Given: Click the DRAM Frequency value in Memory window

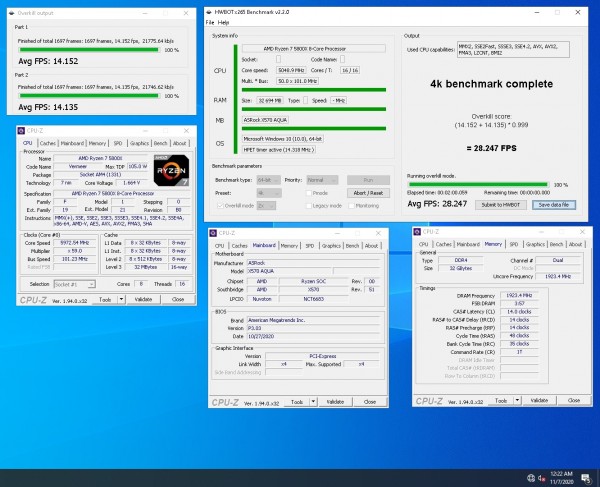Looking at the screenshot, I should coord(519,295).
